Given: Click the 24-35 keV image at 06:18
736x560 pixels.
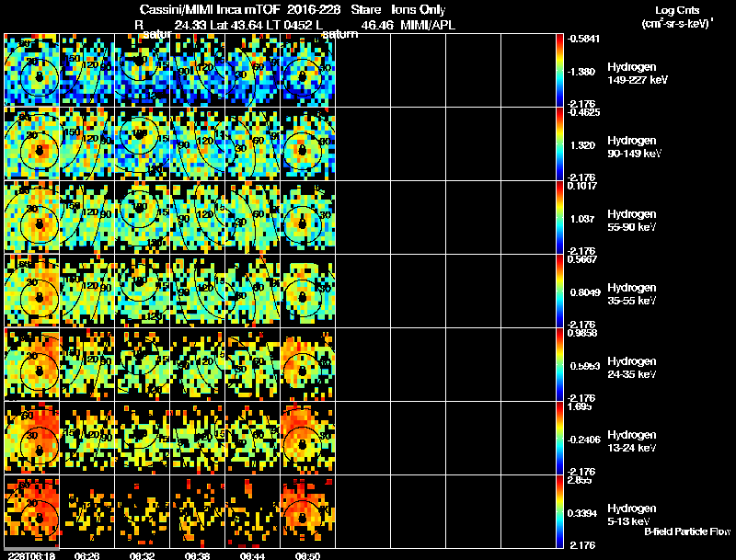Looking at the screenshot, I should (x=32, y=365).
